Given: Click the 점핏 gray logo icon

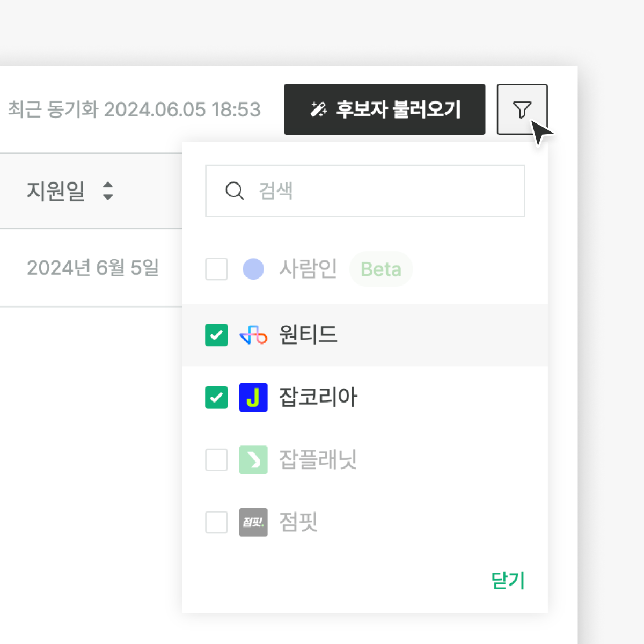Looking at the screenshot, I should [x=253, y=522].
